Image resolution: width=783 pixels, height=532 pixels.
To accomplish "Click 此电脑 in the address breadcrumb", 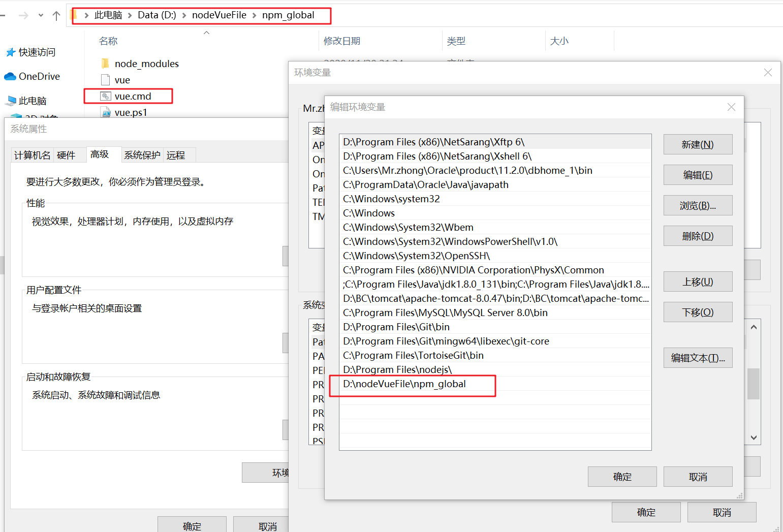I will [x=108, y=15].
